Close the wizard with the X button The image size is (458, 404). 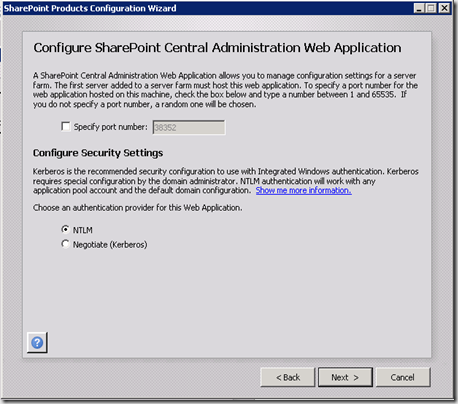444,8
